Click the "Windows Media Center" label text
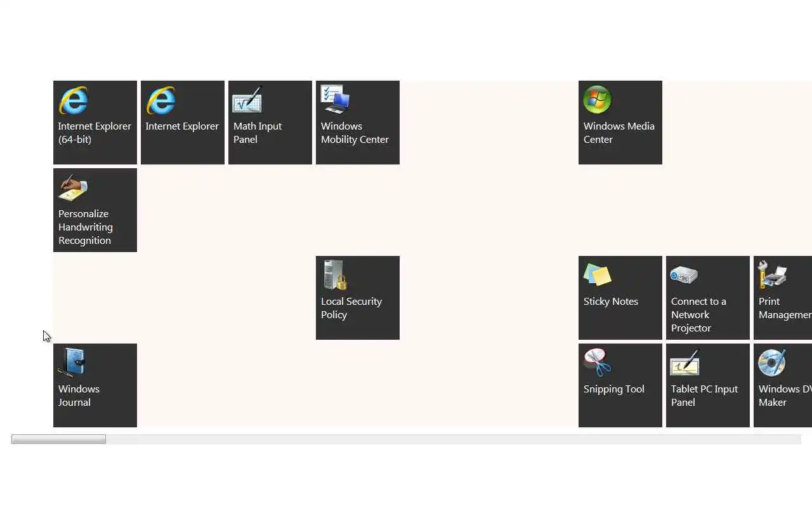Screen dimensions: 812x508 point(619,133)
